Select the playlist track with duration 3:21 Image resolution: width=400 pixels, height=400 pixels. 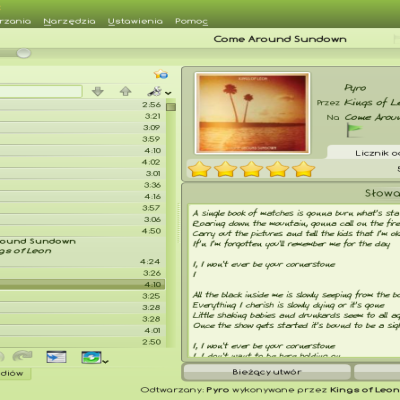pos(83,116)
